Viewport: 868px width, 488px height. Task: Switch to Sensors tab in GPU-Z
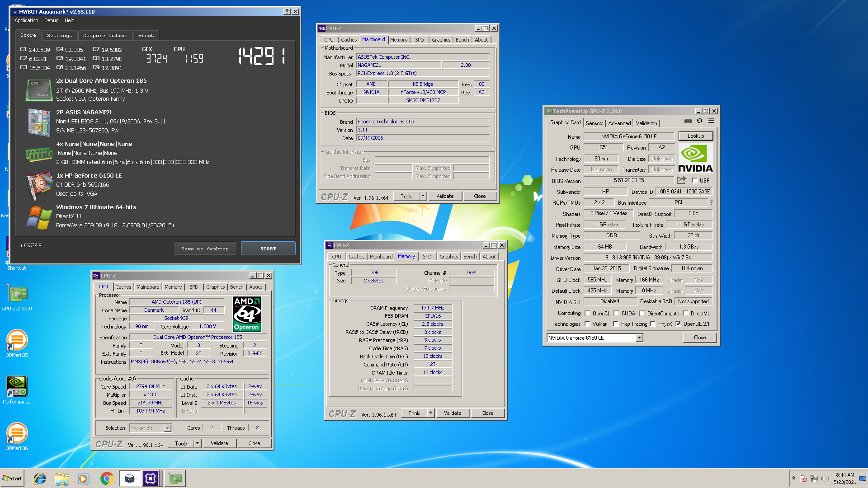tap(594, 123)
